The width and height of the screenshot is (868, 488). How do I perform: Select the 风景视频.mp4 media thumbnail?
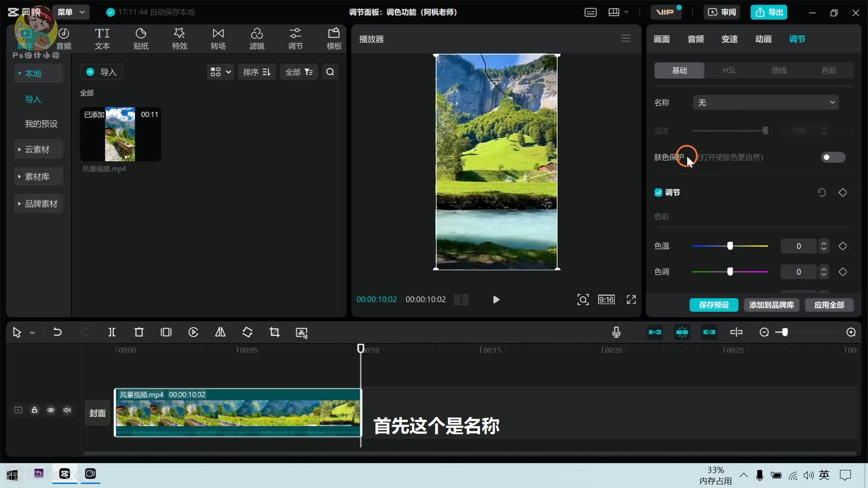[x=120, y=134]
